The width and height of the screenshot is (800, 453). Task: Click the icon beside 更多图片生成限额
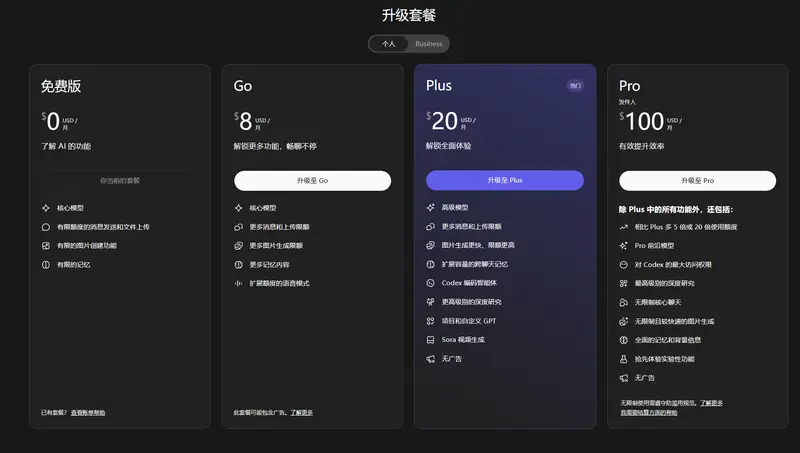(x=238, y=246)
